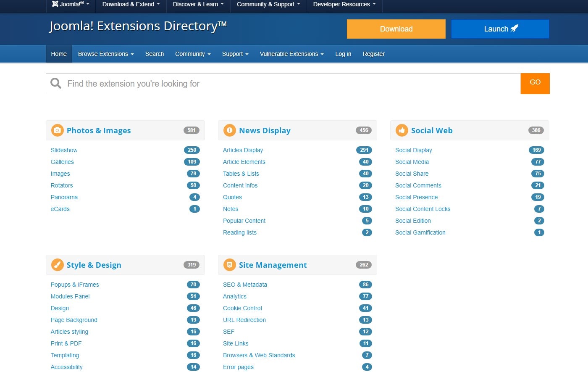
Task: Open the SEO & Metadata subcategory
Action: coord(245,285)
